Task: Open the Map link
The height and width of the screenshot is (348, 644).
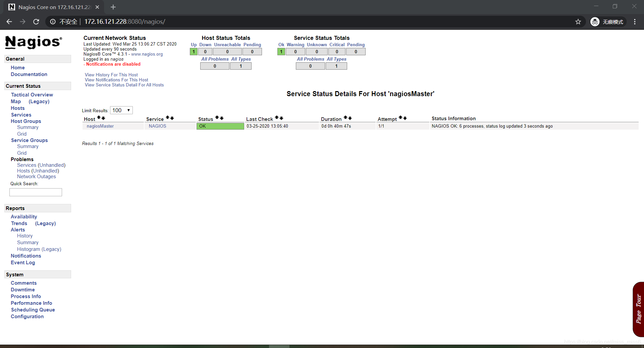Action: pos(16,101)
